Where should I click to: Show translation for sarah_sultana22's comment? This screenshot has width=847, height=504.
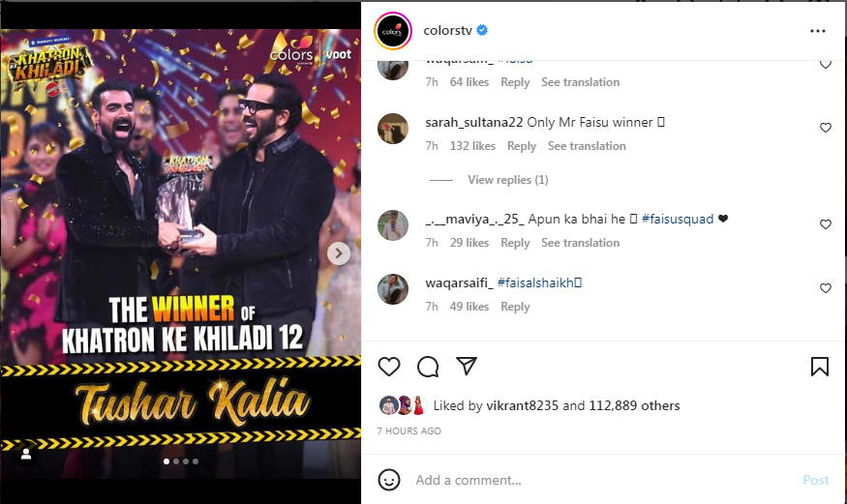[587, 146]
